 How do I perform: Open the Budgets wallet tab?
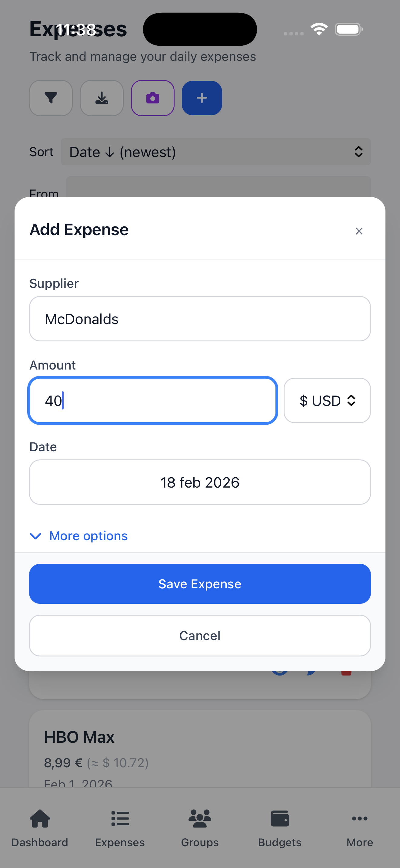tap(280, 828)
